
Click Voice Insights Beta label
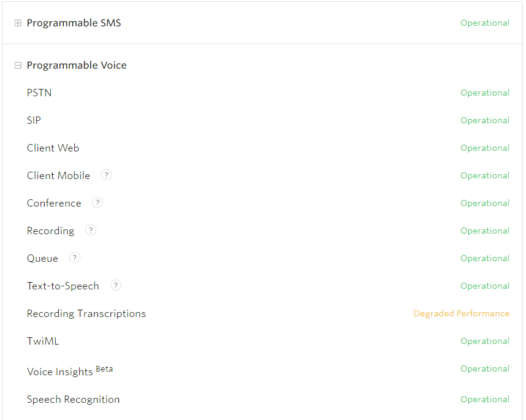(x=70, y=371)
